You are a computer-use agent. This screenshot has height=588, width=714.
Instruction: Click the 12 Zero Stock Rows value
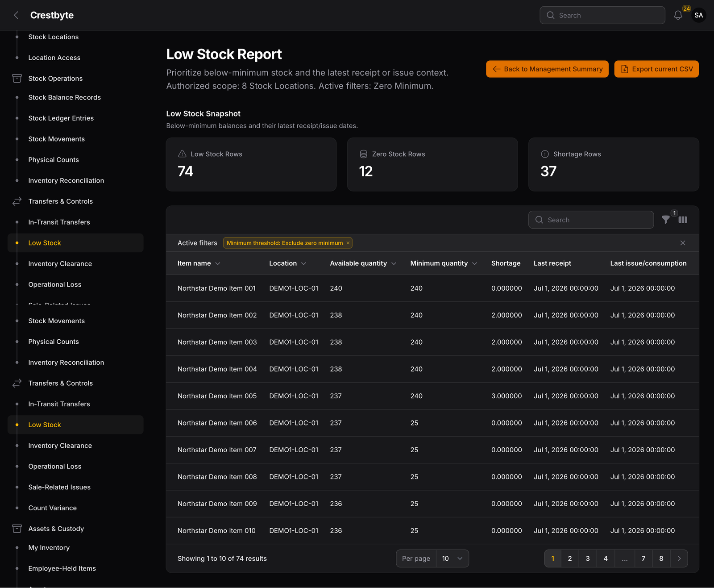point(366,171)
